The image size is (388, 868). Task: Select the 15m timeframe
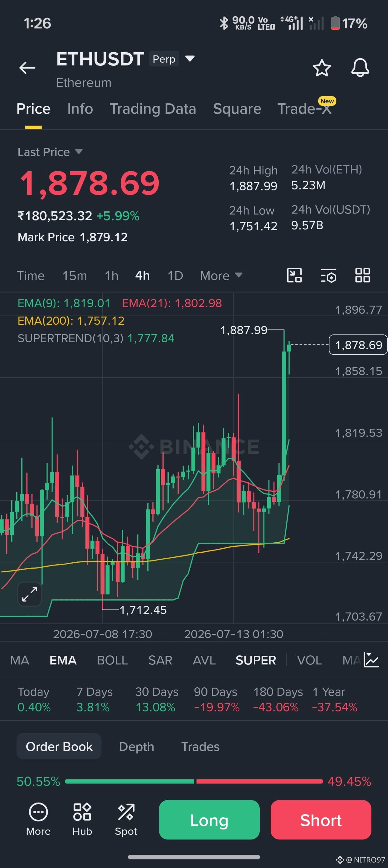click(75, 276)
